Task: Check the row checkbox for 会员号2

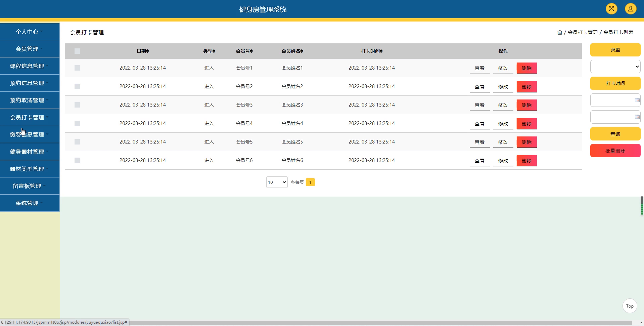Action: click(77, 86)
